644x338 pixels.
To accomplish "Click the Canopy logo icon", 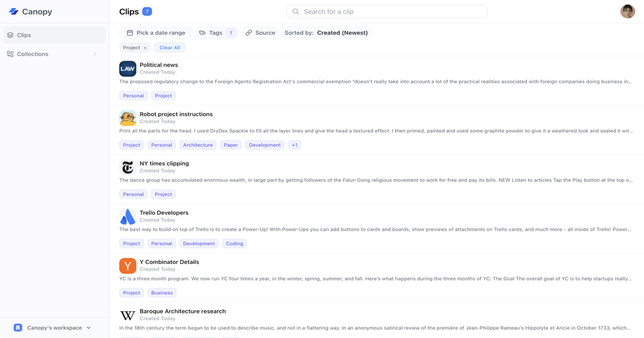I will click(x=14, y=11).
